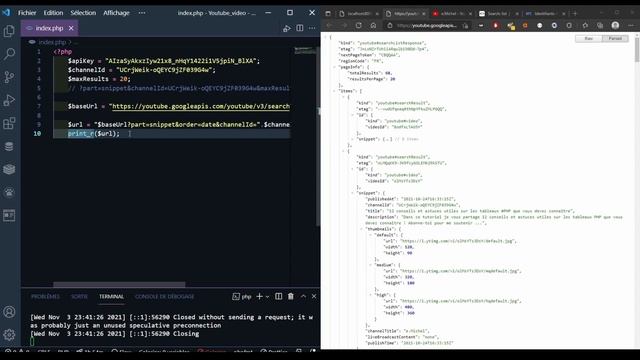The image size is (640, 360).
Task: Open the Explorer view in VS Code
Action: point(9,31)
